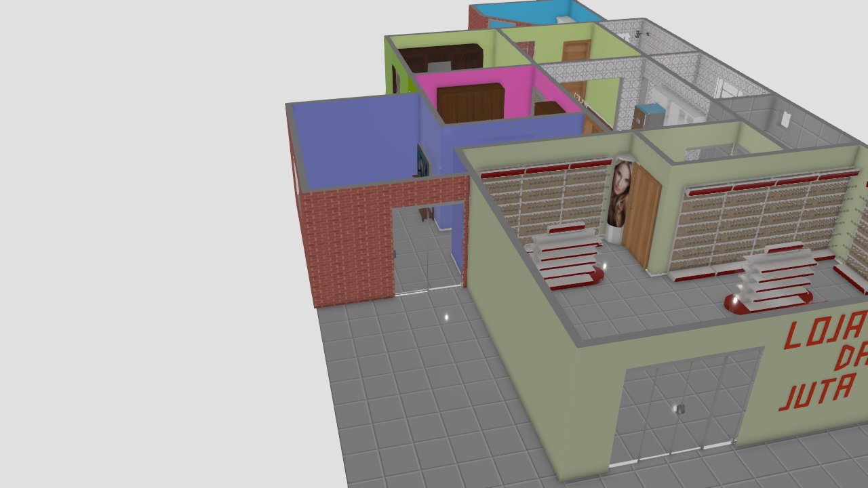The image size is (868, 488).
Task: Select the blue-topped appliance in the tiled room
Action: (649, 116)
